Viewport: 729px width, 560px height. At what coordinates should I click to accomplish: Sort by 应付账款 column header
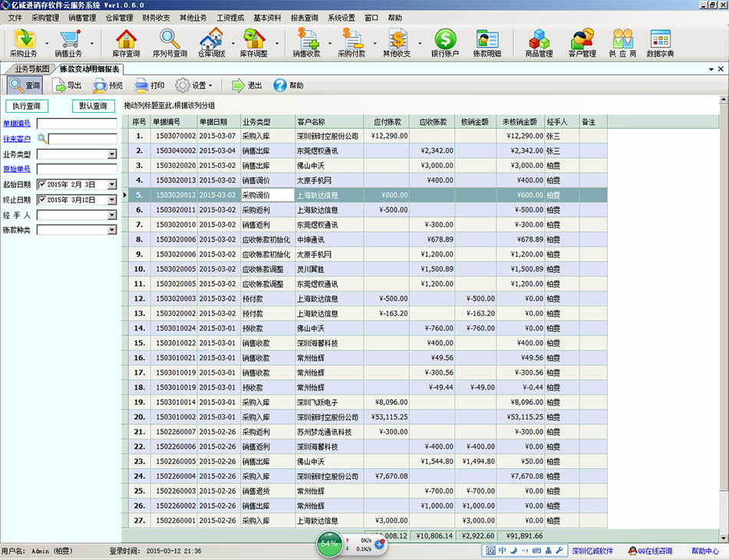tap(387, 122)
